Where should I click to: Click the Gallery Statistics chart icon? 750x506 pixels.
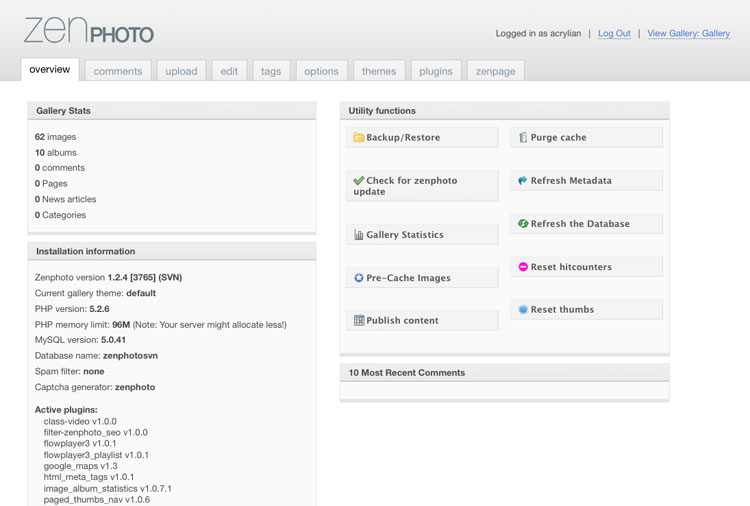coord(358,234)
